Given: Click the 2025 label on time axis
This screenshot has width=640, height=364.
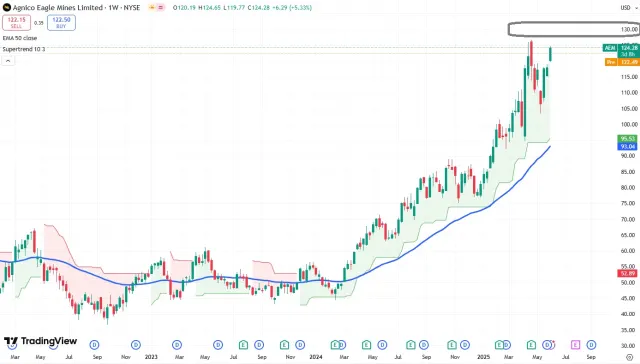Looking at the screenshot, I should (x=484, y=357).
